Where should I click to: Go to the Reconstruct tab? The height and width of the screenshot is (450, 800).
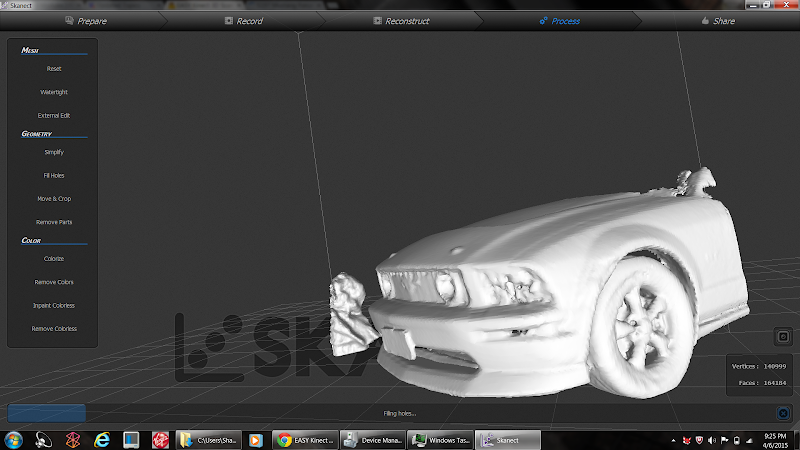[401, 21]
